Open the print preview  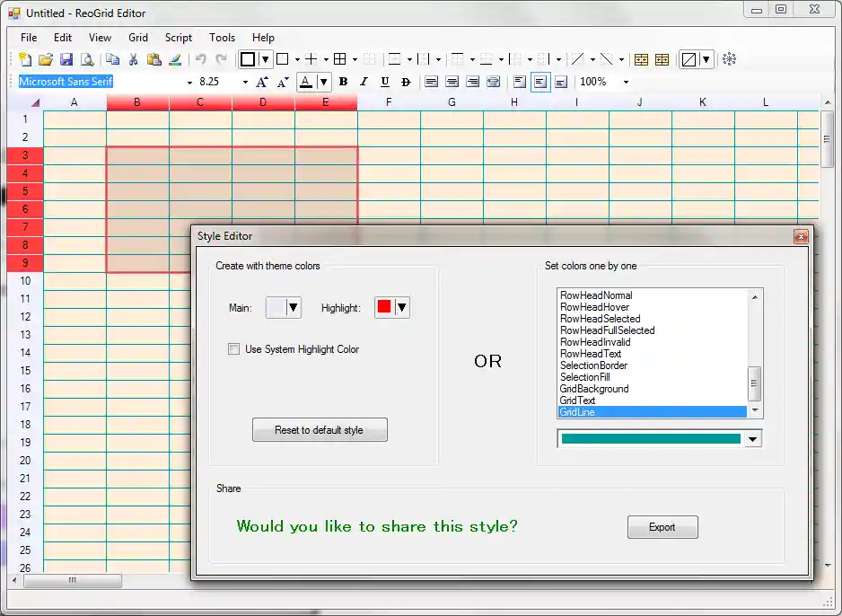pyautogui.click(x=86, y=58)
